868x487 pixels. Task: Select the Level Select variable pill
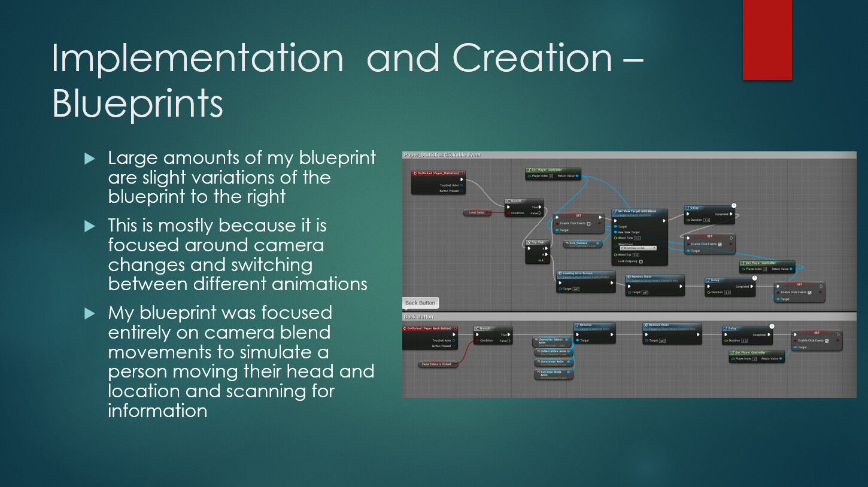[x=478, y=212]
